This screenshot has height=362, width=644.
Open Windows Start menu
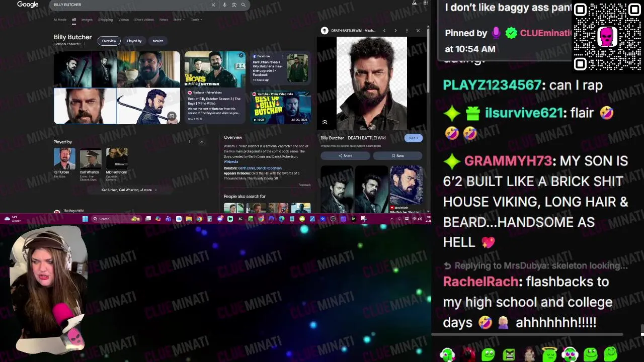tap(85, 219)
